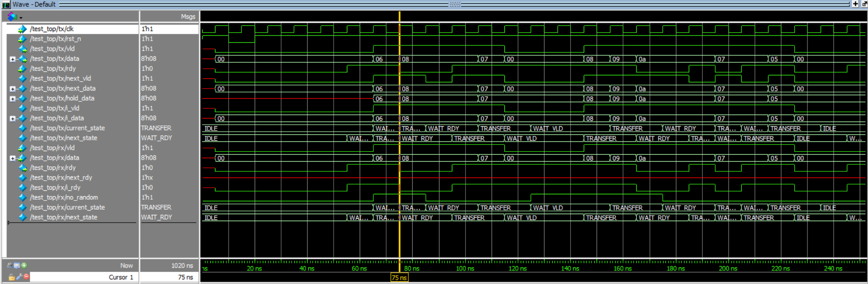Toggle lock on Cursor 1
Image resolution: width=868 pixels, height=284 pixels.
(x=11, y=277)
